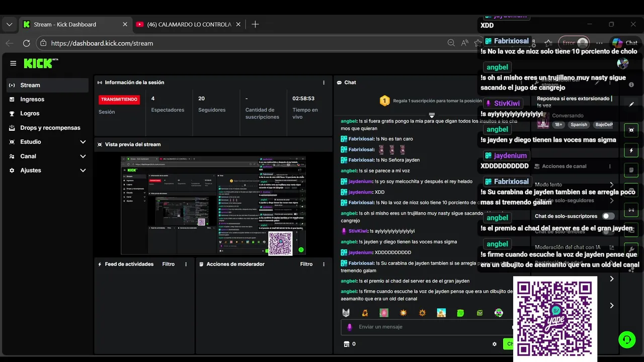
Task: Click the document icon in the right strip
Action: click(631, 170)
